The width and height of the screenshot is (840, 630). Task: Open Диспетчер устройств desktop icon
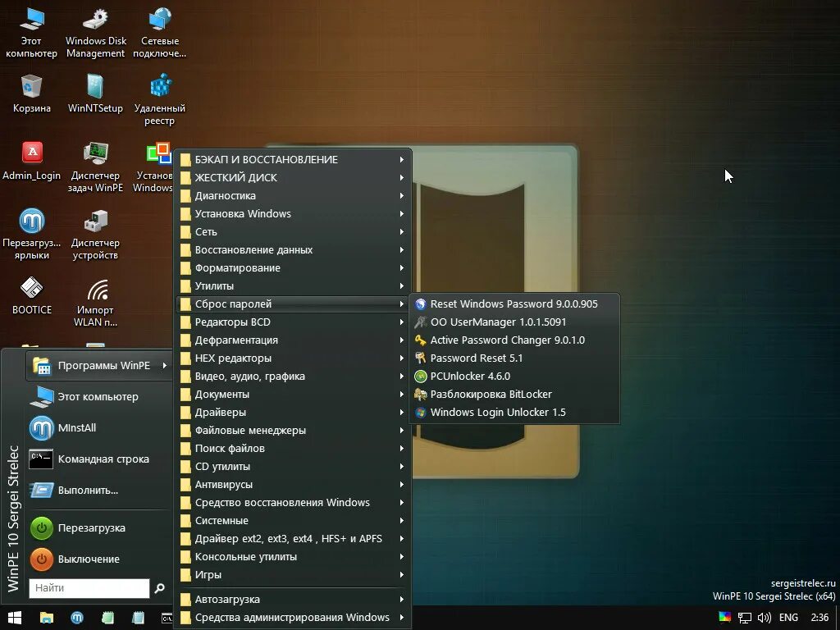pyautogui.click(x=95, y=235)
